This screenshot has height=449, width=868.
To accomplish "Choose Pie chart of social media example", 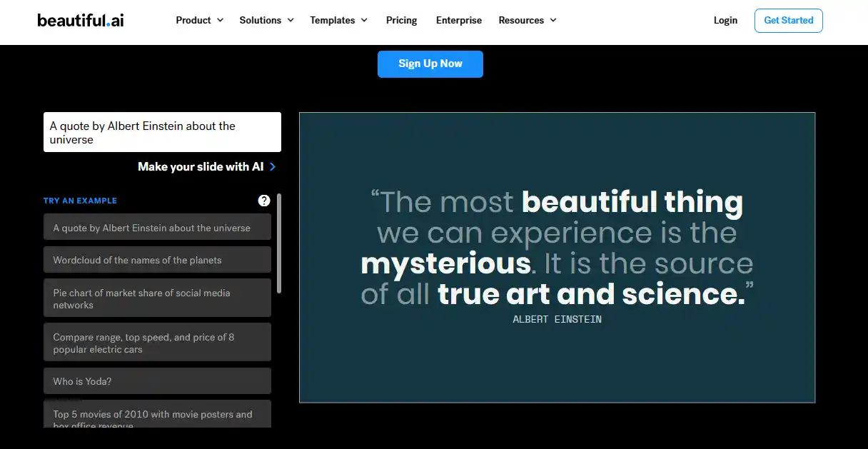I will pyautogui.click(x=157, y=298).
